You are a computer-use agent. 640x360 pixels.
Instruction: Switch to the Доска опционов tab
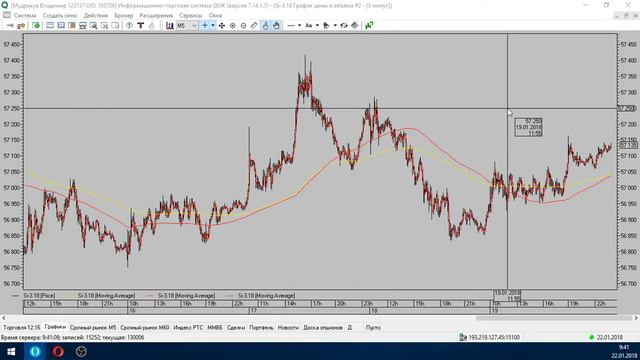[323, 327]
